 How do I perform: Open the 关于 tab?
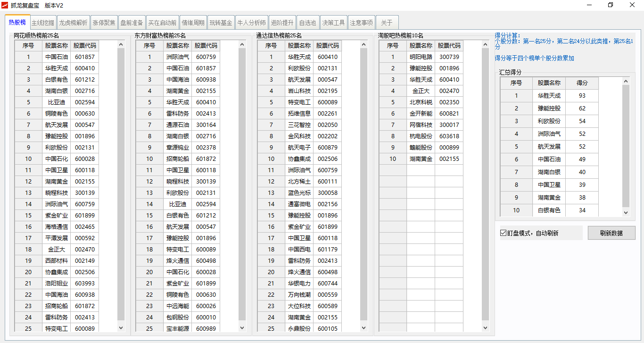387,23
